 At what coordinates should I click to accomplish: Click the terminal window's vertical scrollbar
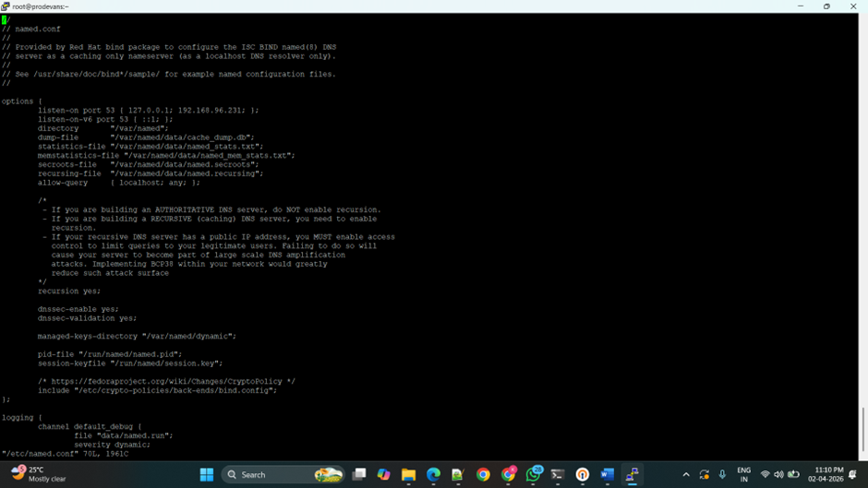[x=862, y=429]
